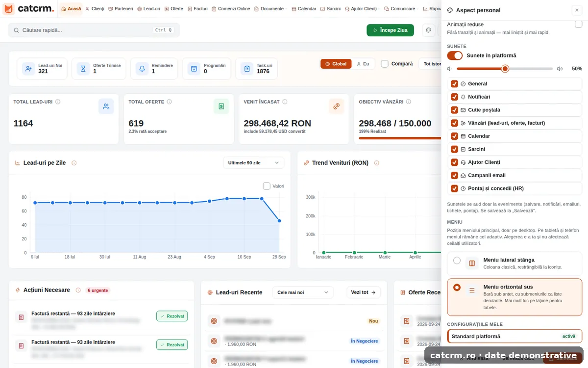The image size is (588, 368).
Task: Enable the Compară checkbox
Action: pyautogui.click(x=385, y=64)
